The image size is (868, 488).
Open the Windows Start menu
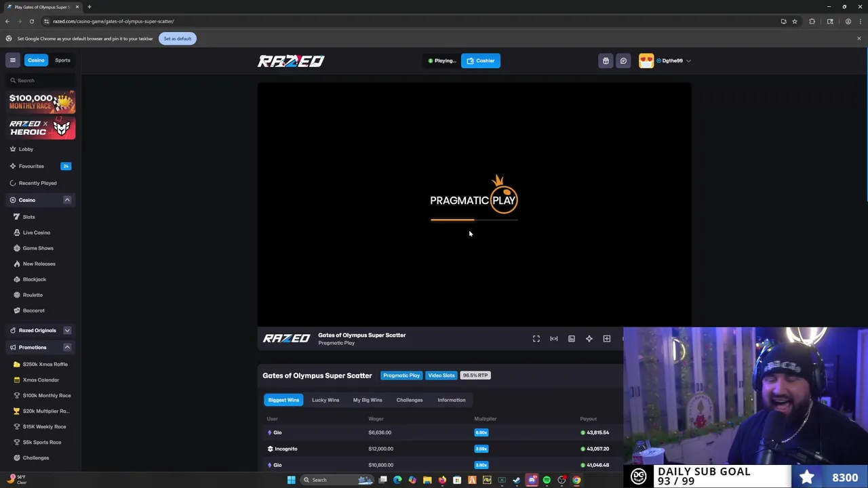pyautogui.click(x=291, y=480)
